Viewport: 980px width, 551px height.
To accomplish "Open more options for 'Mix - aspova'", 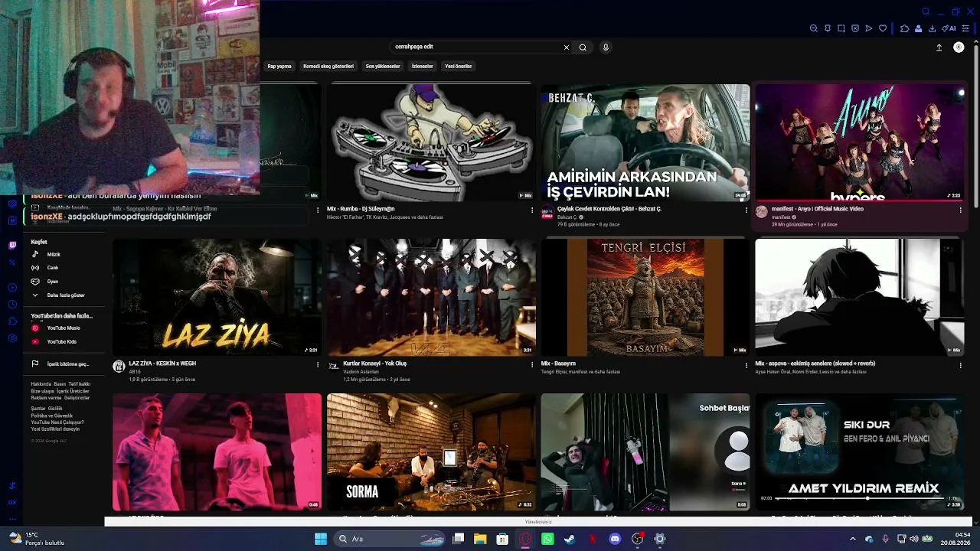I will coord(961,365).
